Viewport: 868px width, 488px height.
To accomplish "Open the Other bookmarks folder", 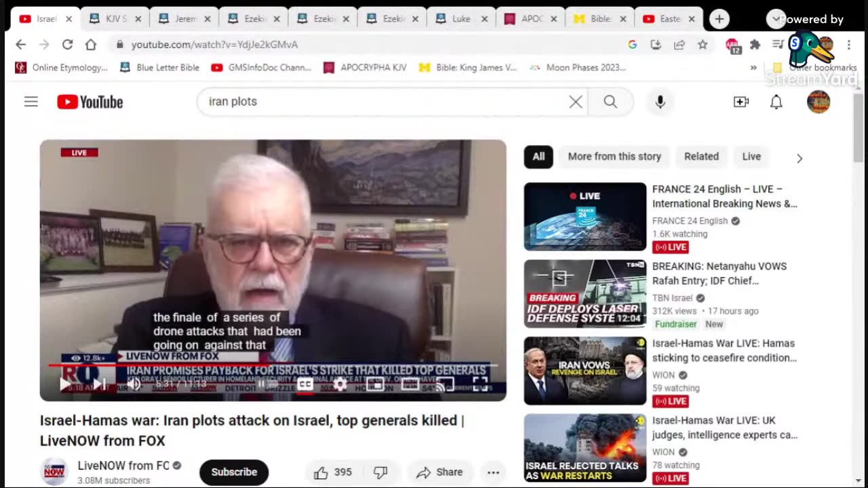I will 814,68.
